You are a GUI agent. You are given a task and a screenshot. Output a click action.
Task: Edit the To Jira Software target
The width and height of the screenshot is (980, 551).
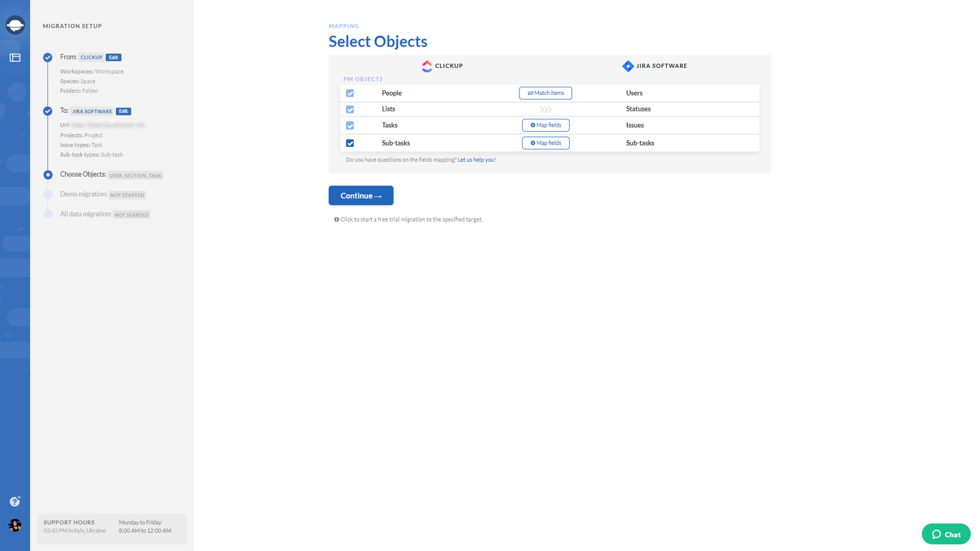pos(123,111)
